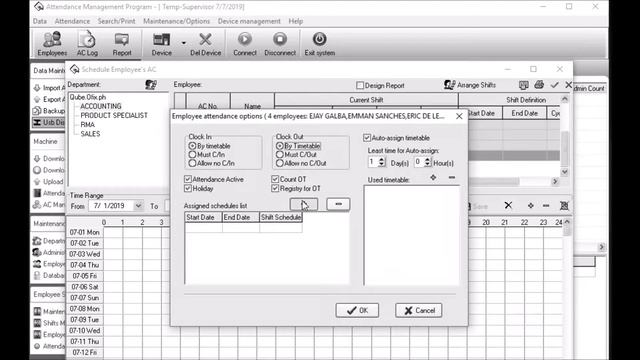Click the 07-01 Mon row header
This screenshot has width=640, height=360.
coord(84,232)
